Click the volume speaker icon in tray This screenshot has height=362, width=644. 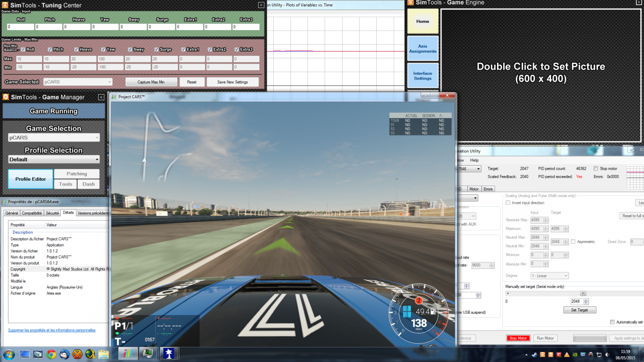607,355
